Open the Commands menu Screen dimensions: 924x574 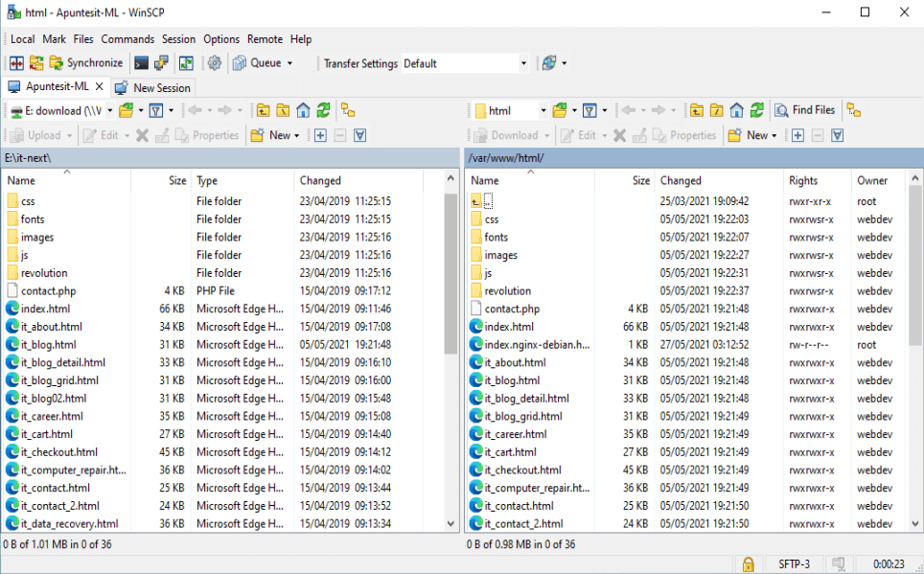[127, 39]
